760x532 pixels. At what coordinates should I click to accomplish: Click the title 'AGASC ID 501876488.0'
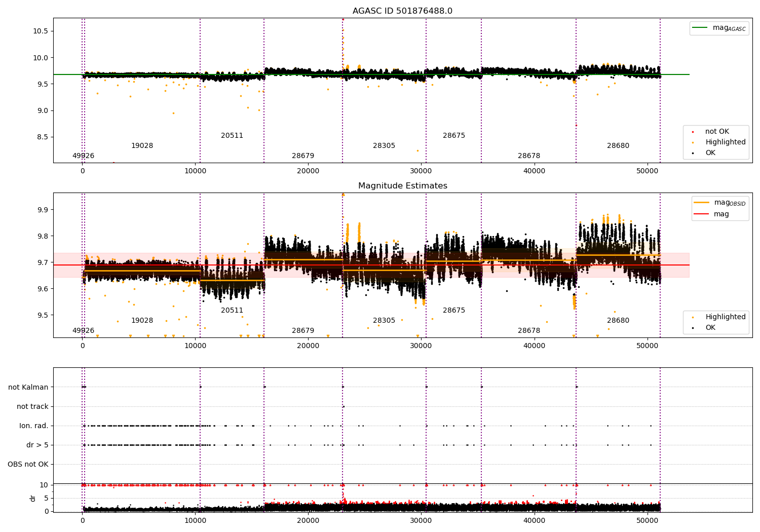point(402,11)
